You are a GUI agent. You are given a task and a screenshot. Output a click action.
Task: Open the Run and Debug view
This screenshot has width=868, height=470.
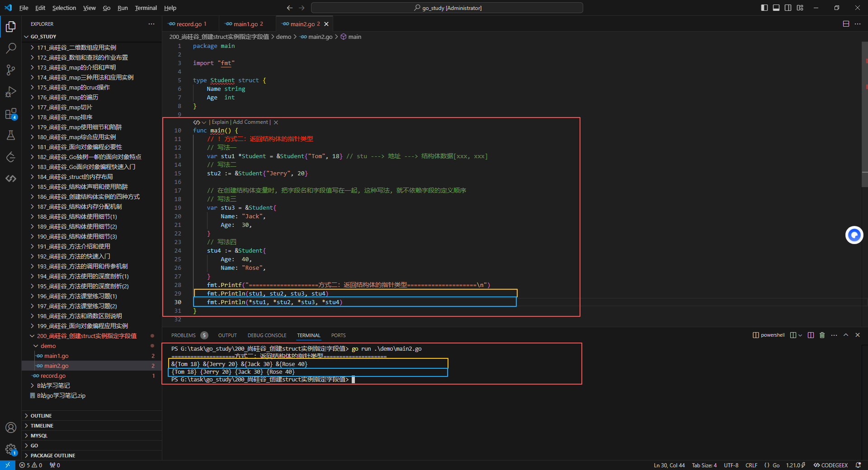[x=11, y=92]
